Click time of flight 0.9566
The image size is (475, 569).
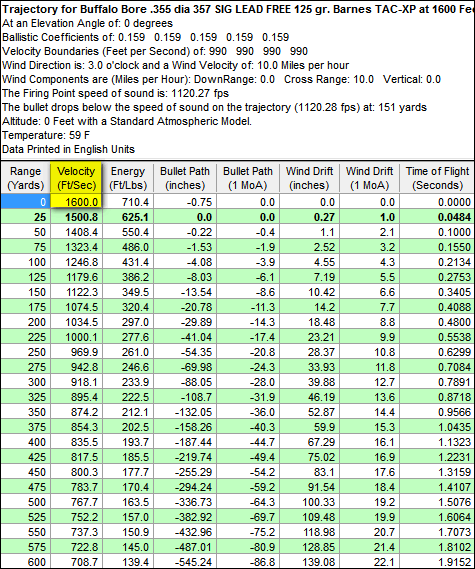click(437, 412)
